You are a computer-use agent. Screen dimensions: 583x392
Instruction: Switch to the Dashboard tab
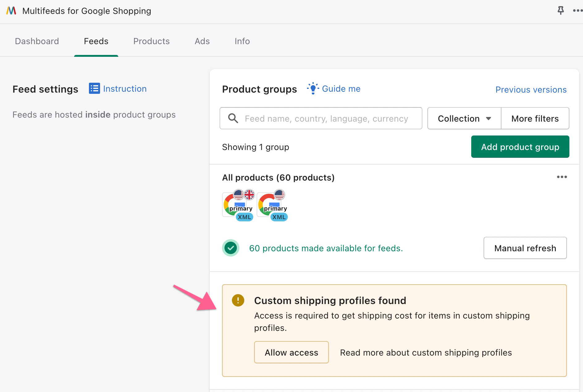(37, 41)
